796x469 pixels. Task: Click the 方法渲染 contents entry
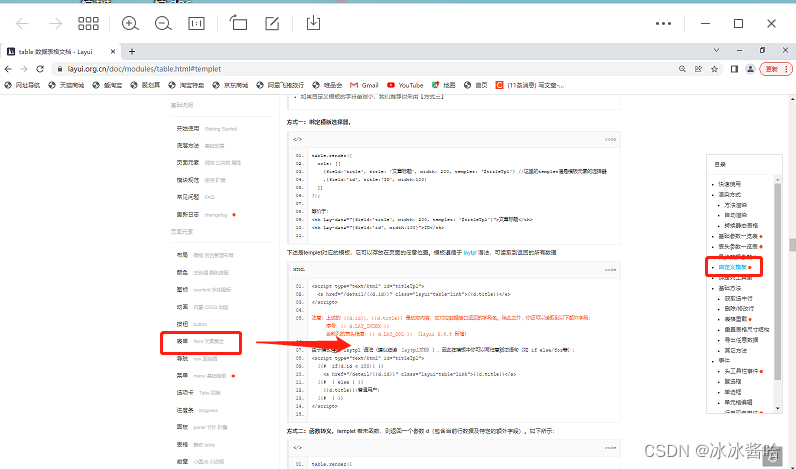[736, 205]
